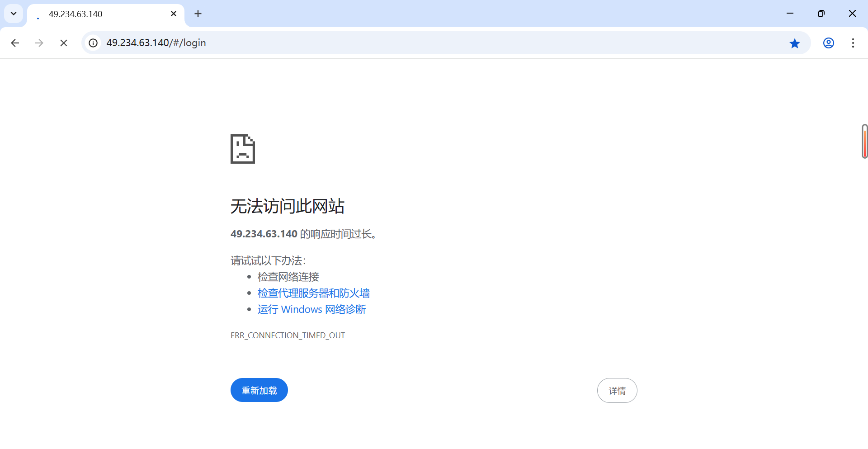
Task: Open the site information panel
Action: coord(93,43)
